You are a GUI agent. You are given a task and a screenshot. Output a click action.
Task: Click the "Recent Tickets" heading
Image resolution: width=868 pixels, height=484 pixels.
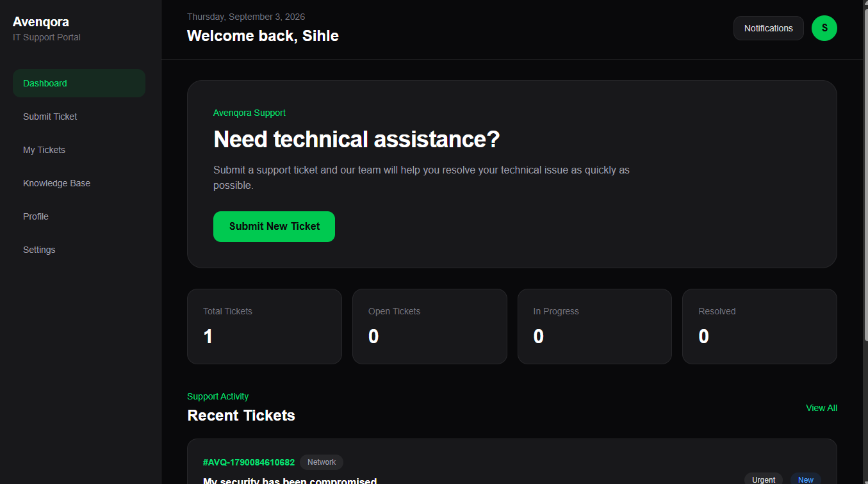tap(241, 415)
